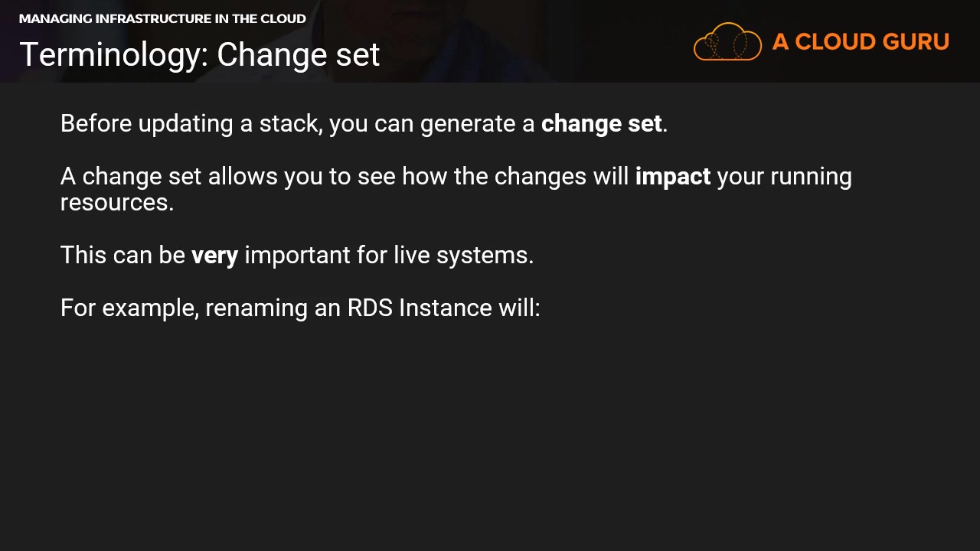
Task: Click the word "important" on the slide
Action: (297, 256)
